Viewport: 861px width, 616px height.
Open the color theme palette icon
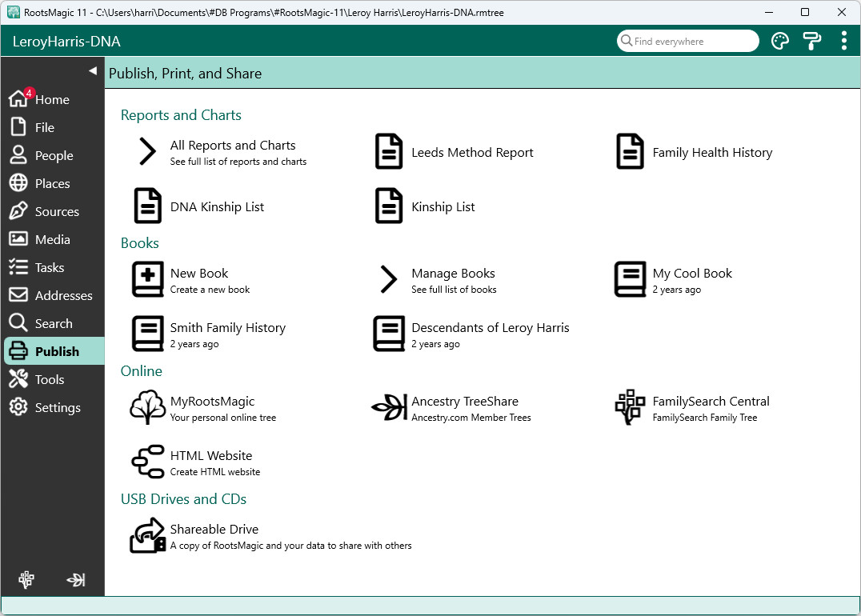pyautogui.click(x=779, y=41)
